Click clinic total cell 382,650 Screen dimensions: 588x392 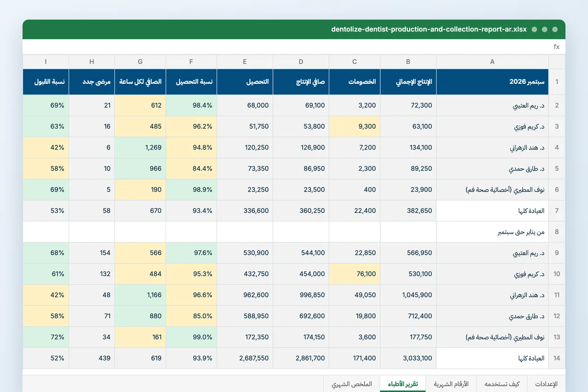(408, 211)
